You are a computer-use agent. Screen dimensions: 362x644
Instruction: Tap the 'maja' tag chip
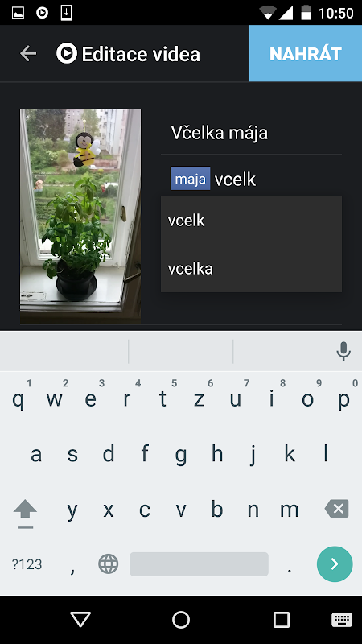tap(191, 179)
